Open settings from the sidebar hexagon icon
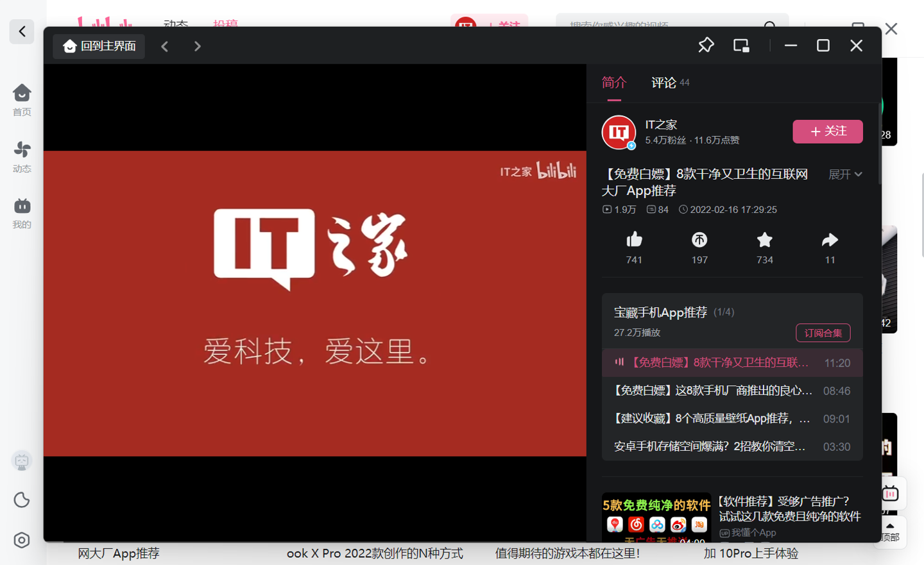The width and height of the screenshot is (924, 565). [x=22, y=540]
